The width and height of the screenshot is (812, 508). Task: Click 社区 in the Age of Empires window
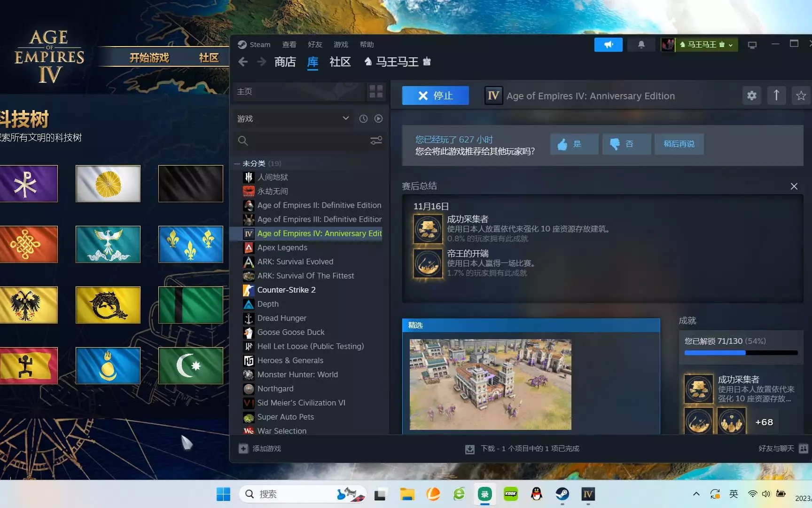209,58
